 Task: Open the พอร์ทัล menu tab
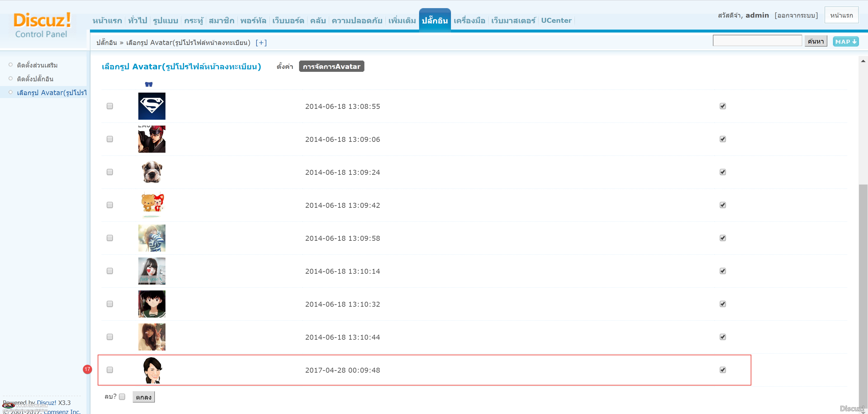[253, 21]
